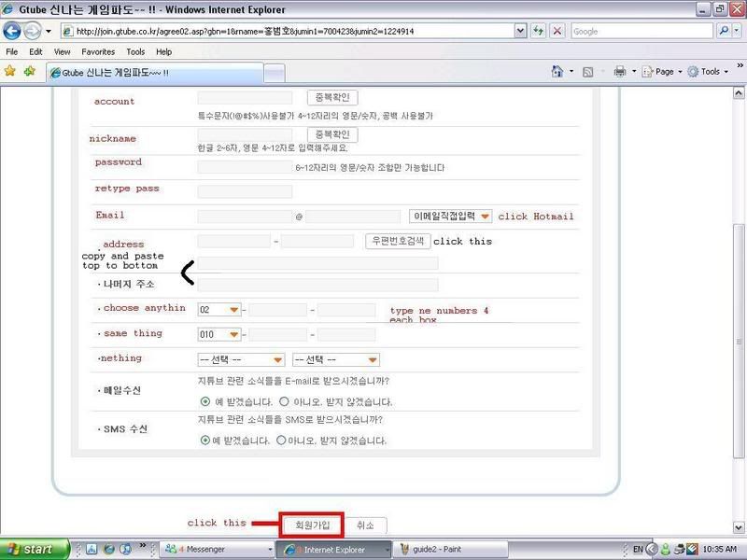The height and width of the screenshot is (560, 747).
Task: Click the RSS feeds icon
Action: pyautogui.click(x=588, y=71)
